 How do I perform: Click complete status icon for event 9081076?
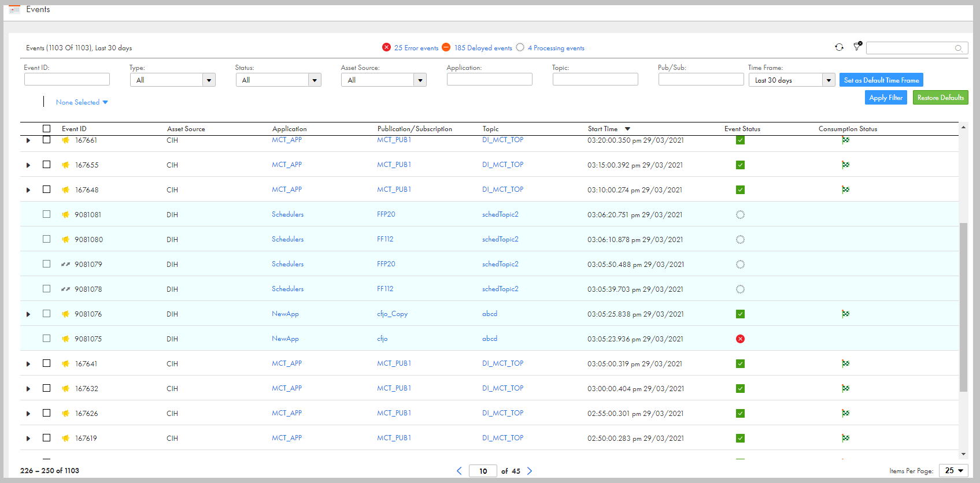point(740,314)
